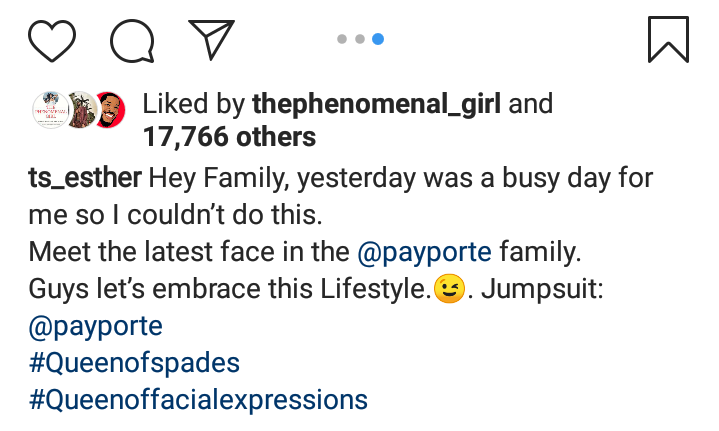Tap the middle gray carousel dot
This screenshot has width=719, height=431.
pyautogui.click(x=360, y=39)
